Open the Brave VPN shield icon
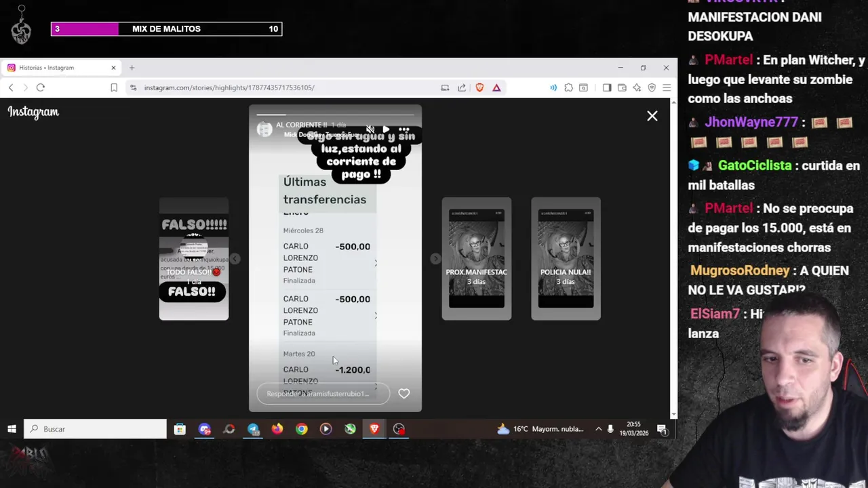The height and width of the screenshot is (488, 868). tap(652, 87)
